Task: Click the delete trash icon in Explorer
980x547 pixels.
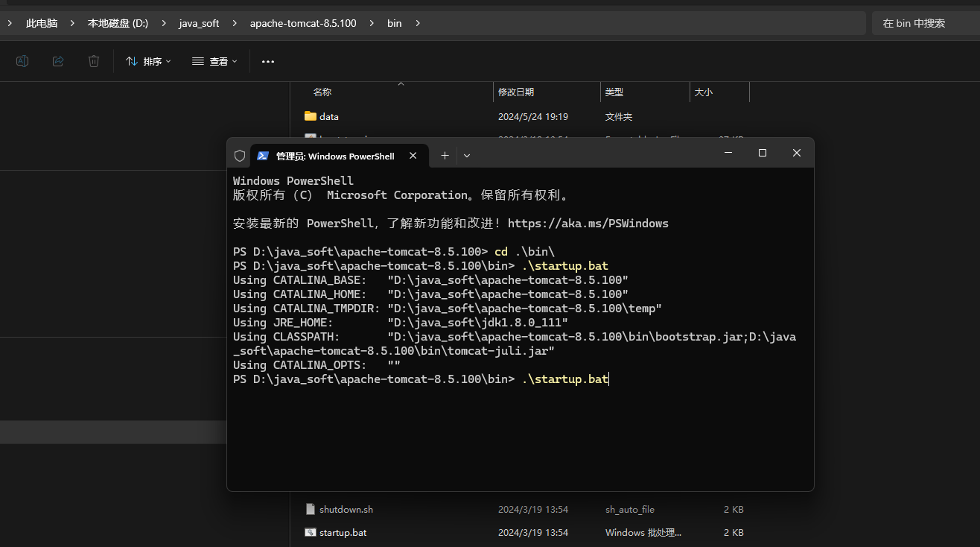Action: (x=94, y=61)
